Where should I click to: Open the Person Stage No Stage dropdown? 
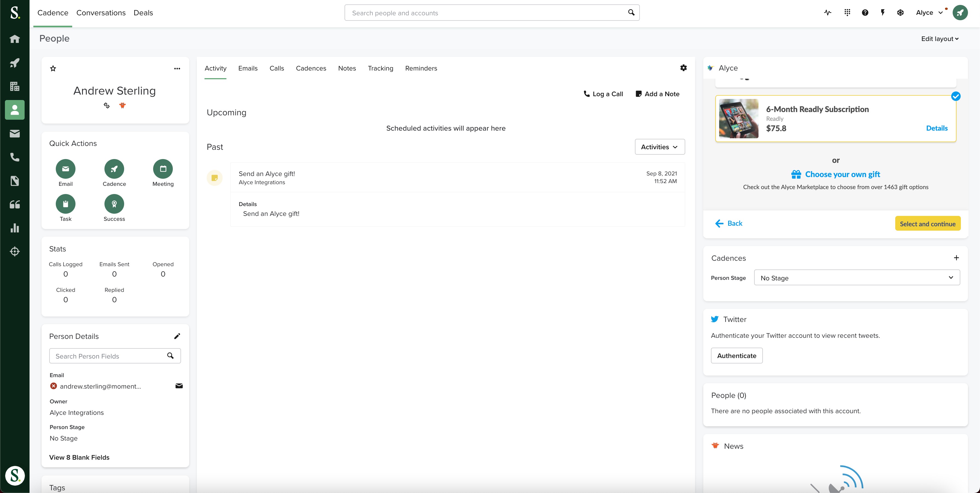(856, 278)
